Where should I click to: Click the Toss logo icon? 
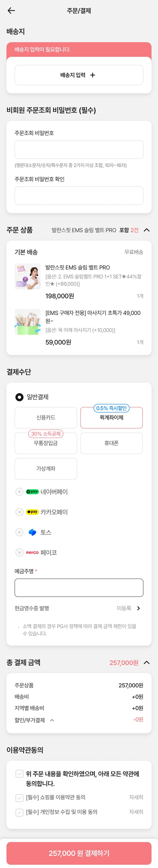(x=32, y=532)
